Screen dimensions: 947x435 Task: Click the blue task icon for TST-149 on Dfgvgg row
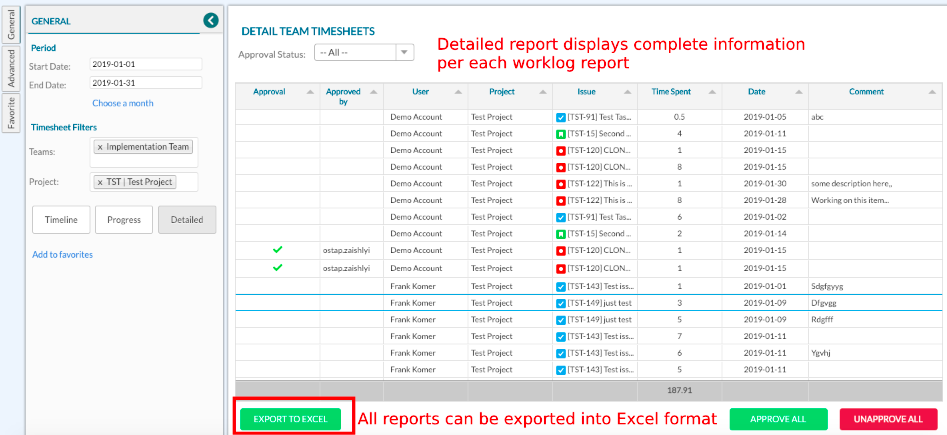click(560, 302)
